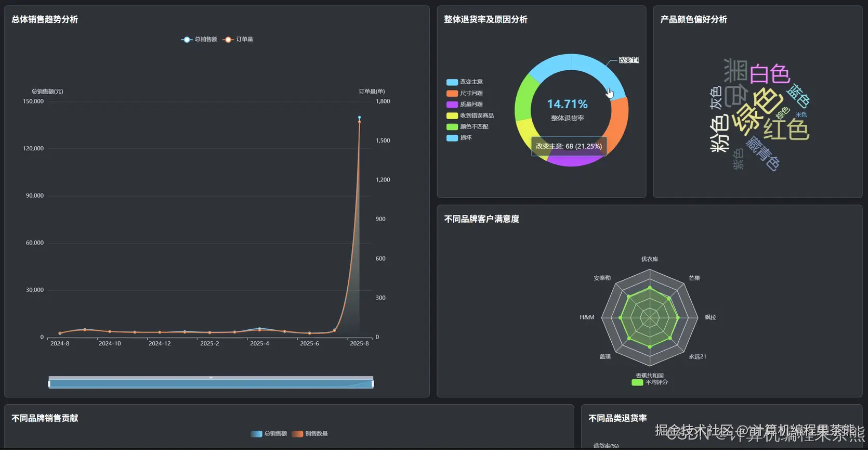868x450 pixels.
Task: Click the right handle of the data zoom slider
Action: click(x=373, y=383)
